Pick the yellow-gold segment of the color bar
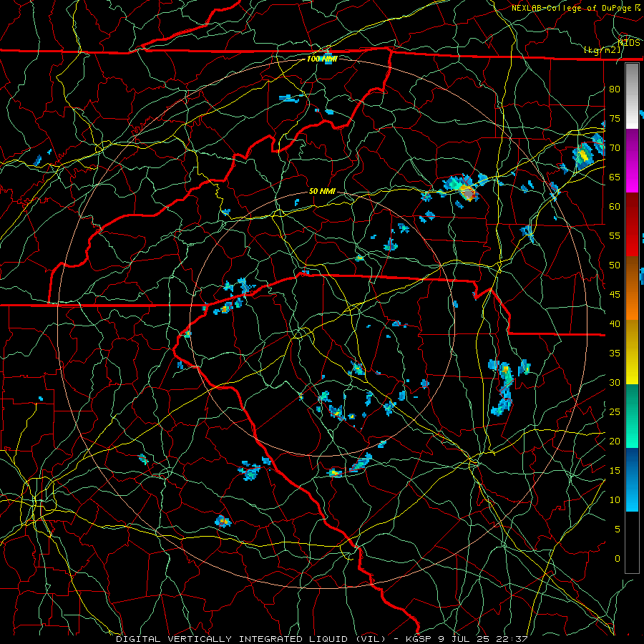644x644 pixels. pos(632,352)
